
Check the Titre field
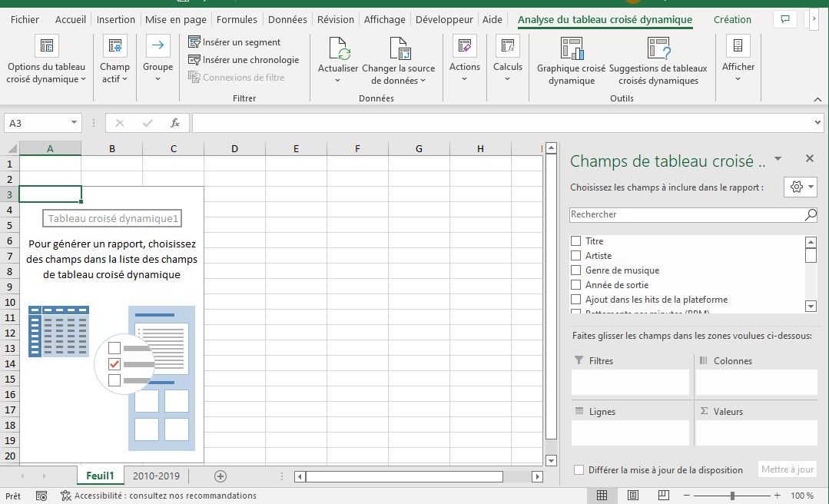tap(576, 240)
